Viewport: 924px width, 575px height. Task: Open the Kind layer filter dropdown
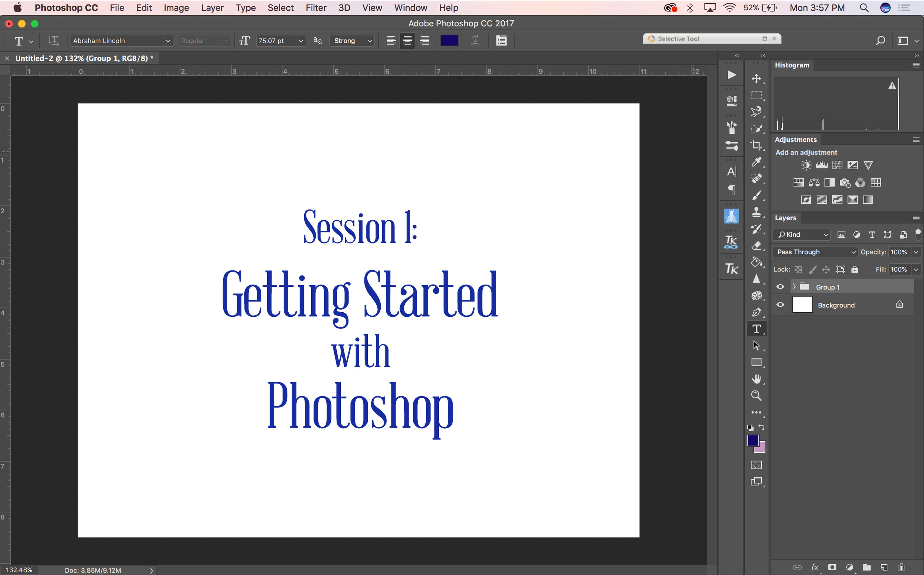tap(802, 235)
